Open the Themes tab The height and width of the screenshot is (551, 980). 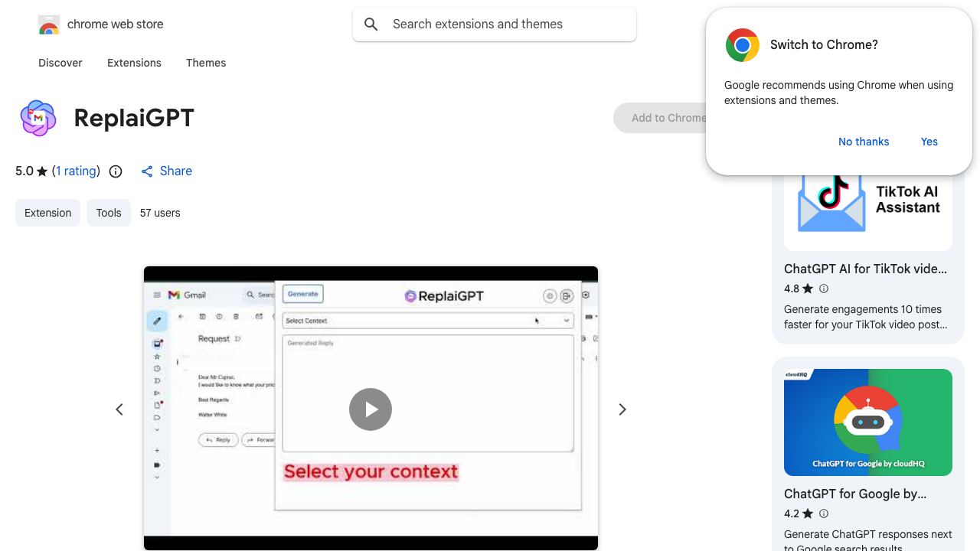click(x=206, y=63)
